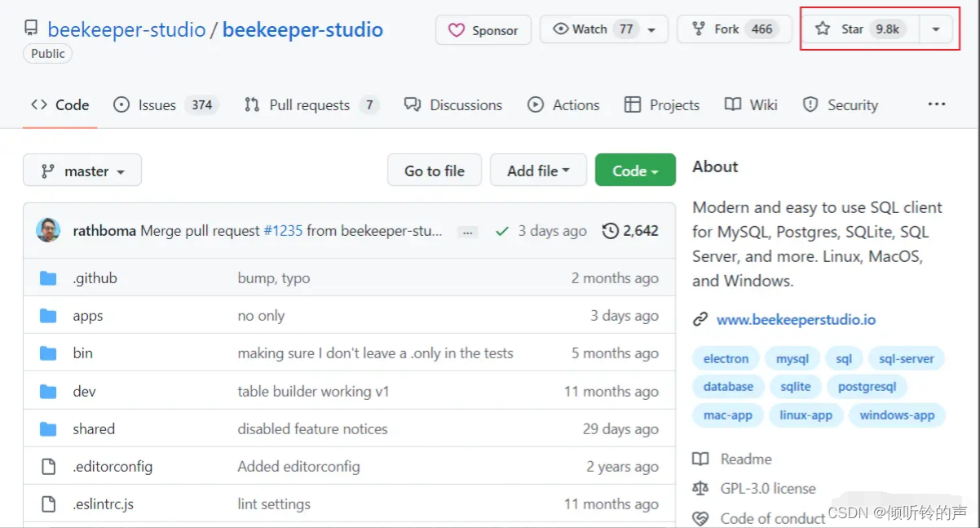Click the Sponsor button
Viewport: 980px width, 528px height.
tap(483, 30)
